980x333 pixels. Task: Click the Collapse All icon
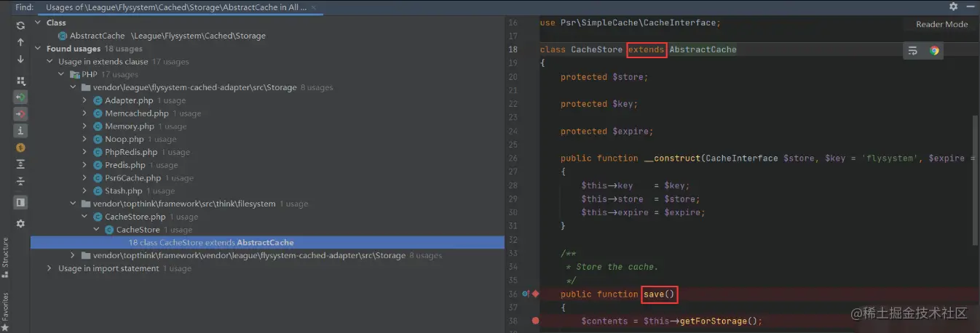(20, 181)
